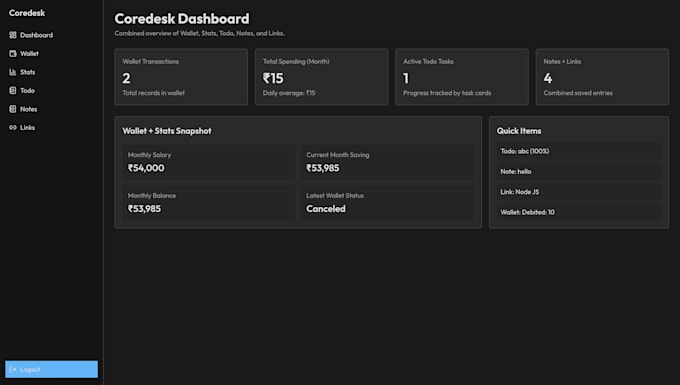680x385 pixels.
Task: Click the 'Combined overview' subtitle text
Action: [x=199, y=33]
